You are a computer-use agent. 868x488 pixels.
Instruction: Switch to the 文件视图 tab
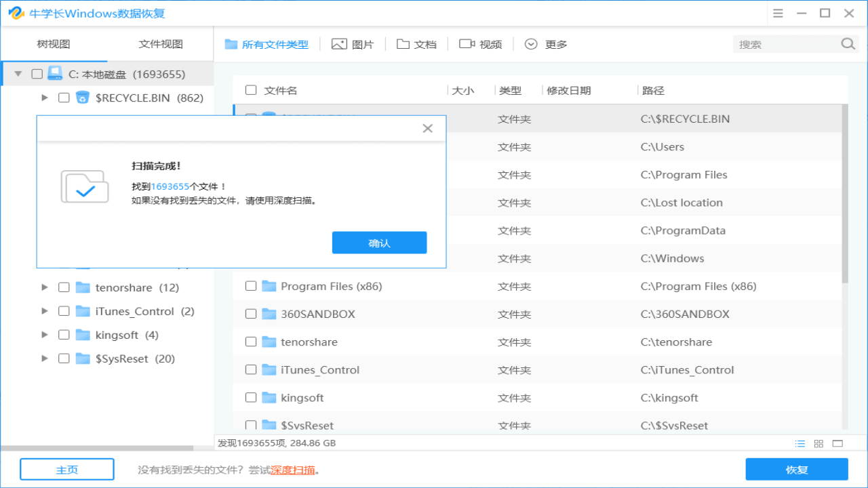[161, 43]
